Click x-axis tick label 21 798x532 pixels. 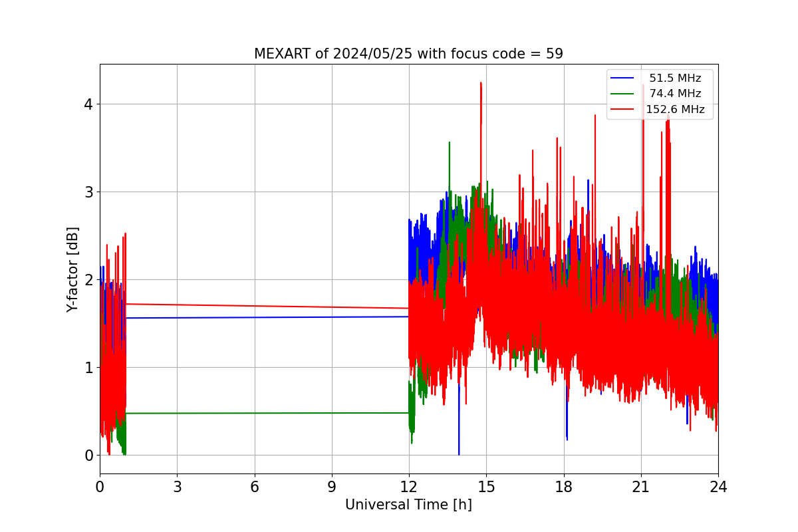641,487
